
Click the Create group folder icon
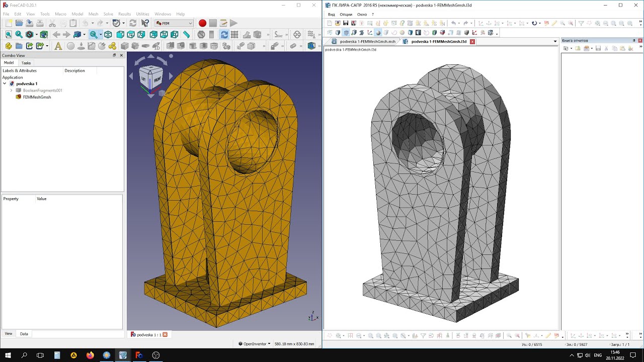pyautogui.click(x=19, y=46)
